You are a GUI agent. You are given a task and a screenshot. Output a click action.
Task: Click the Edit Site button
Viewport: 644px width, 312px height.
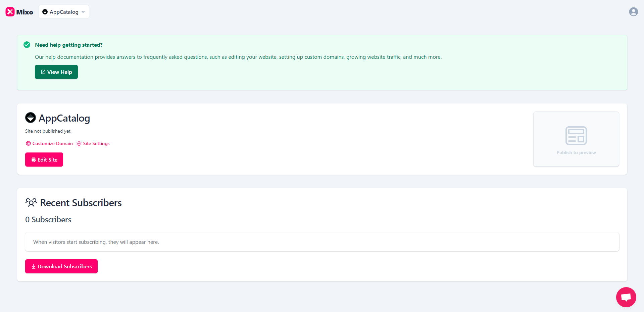44,160
